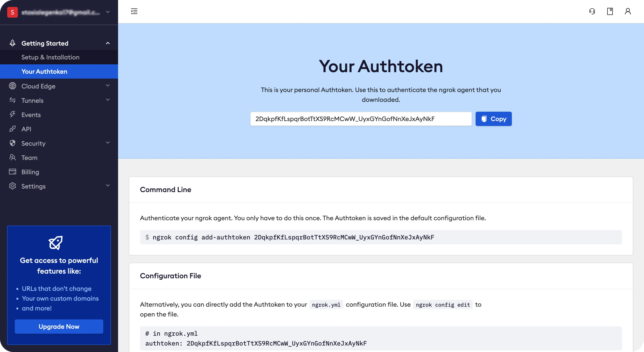Expand the Tunnels submenu chevron
The height and width of the screenshot is (352, 644).
[108, 100]
